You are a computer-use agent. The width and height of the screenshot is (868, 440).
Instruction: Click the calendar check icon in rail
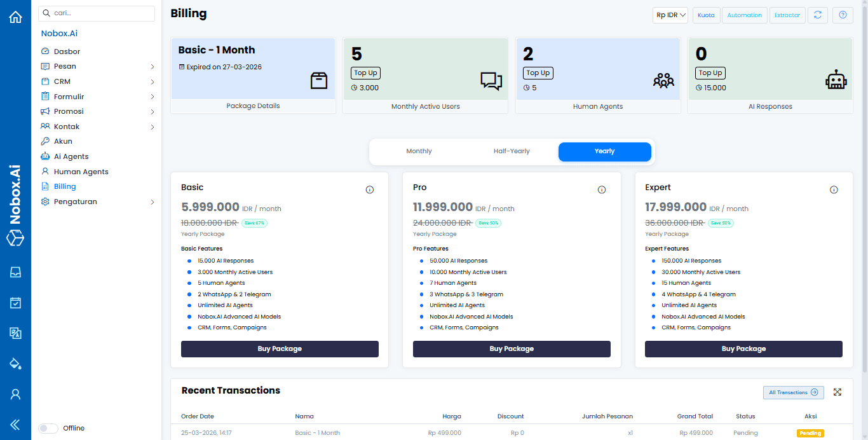pyautogui.click(x=15, y=303)
